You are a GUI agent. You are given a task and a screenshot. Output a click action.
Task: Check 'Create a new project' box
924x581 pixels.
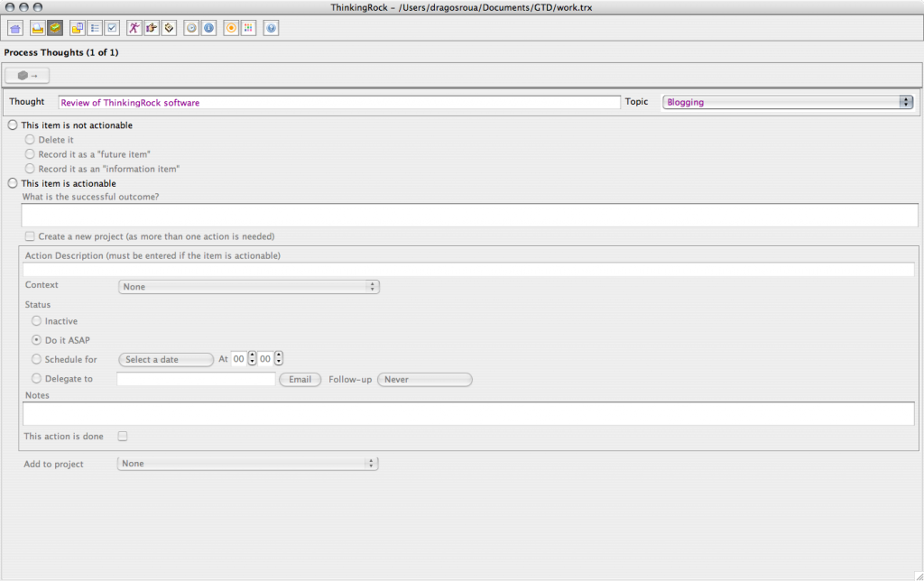tap(30, 236)
